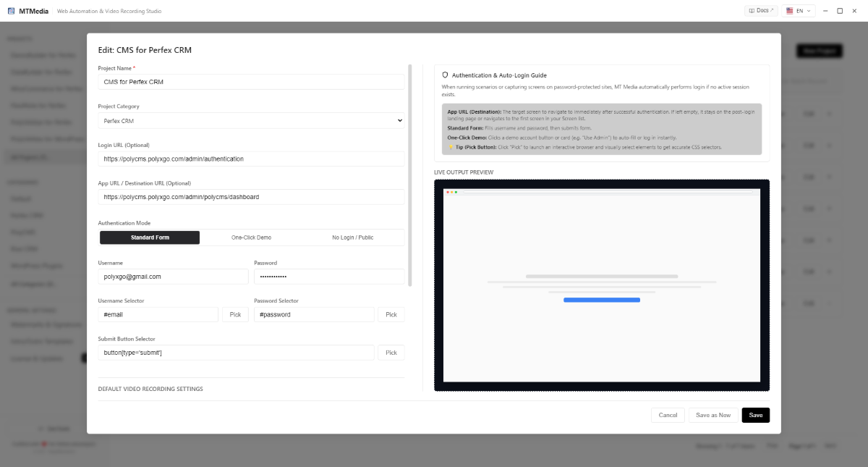Click the US flag icon
Screen dimensions: 868x467
pos(790,11)
